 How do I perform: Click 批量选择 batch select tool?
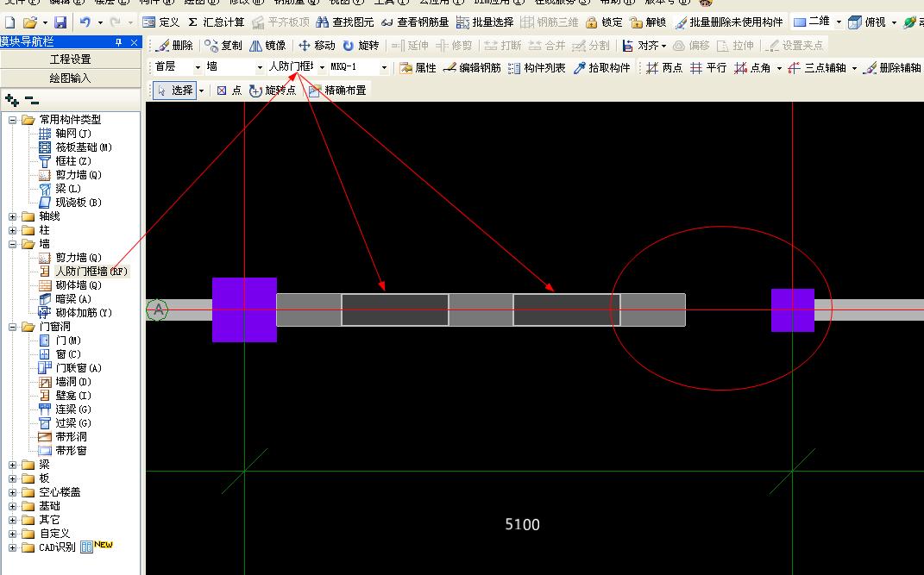pyautogui.click(x=484, y=22)
